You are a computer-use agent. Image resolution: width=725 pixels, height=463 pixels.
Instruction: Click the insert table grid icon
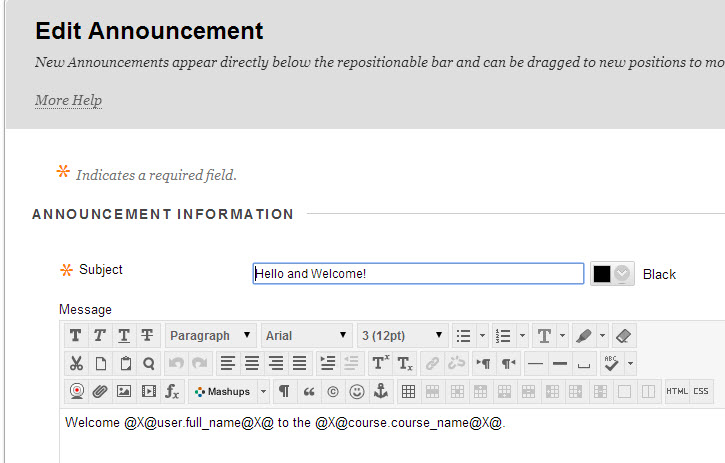408,392
